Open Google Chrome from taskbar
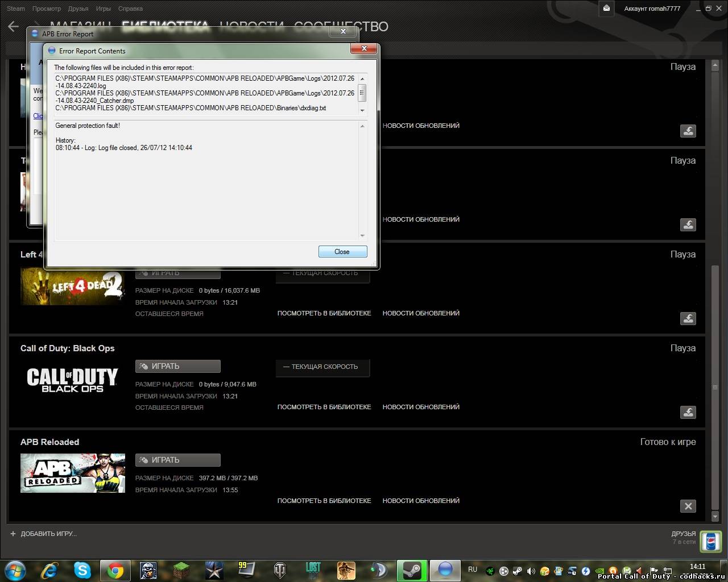 pos(115,570)
